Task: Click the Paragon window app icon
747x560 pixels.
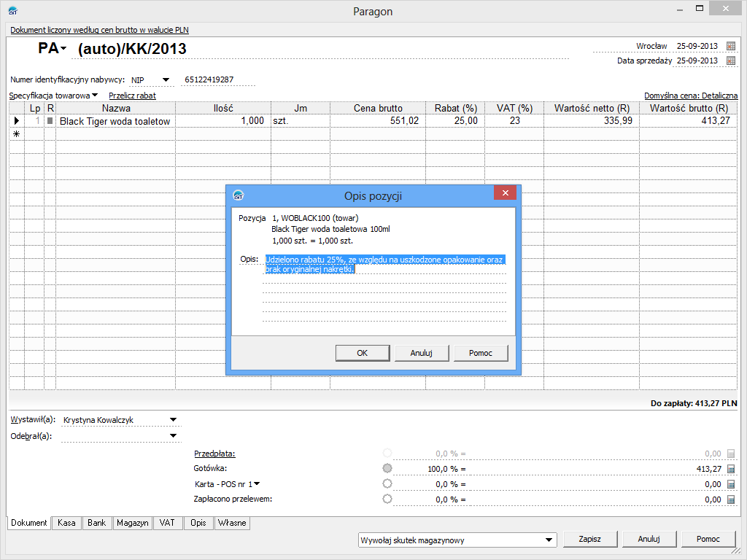Action: point(12,11)
